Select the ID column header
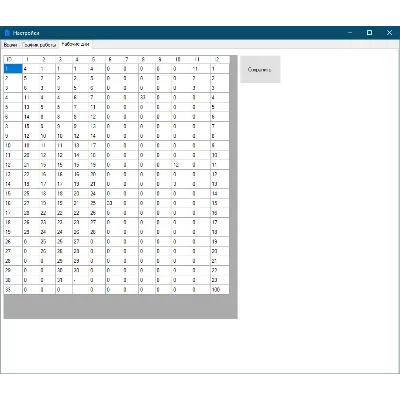 13,59
